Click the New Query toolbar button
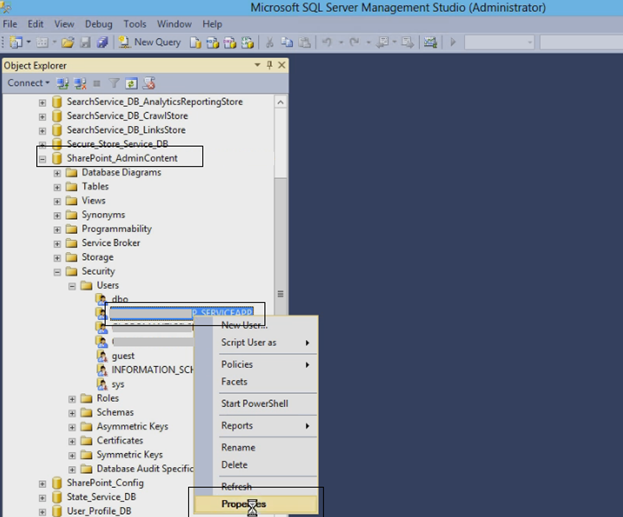The width and height of the screenshot is (623, 517). pos(150,42)
